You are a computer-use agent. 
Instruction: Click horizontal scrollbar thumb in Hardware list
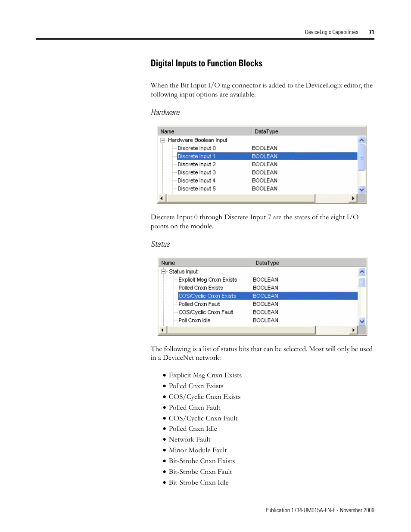[241, 198]
